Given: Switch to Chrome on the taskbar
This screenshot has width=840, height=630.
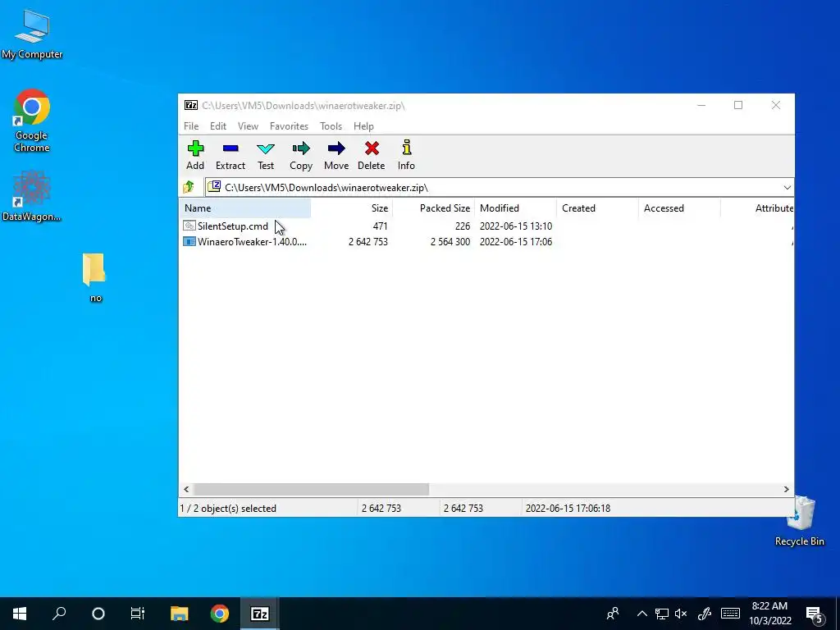Looking at the screenshot, I should (220, 614).
